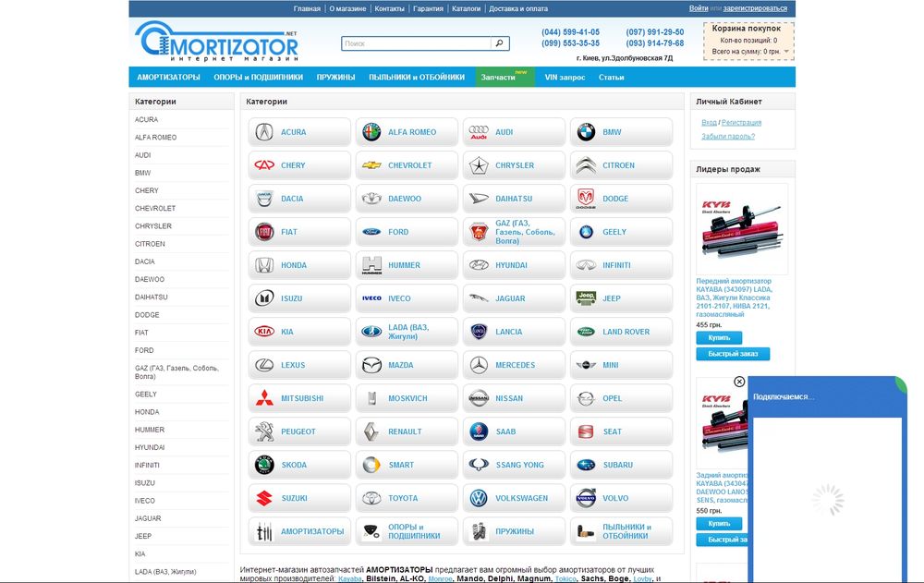Open Доставка и оплата link
The height and width of the screenshot is (583, 924).
[x=518, y=9]
